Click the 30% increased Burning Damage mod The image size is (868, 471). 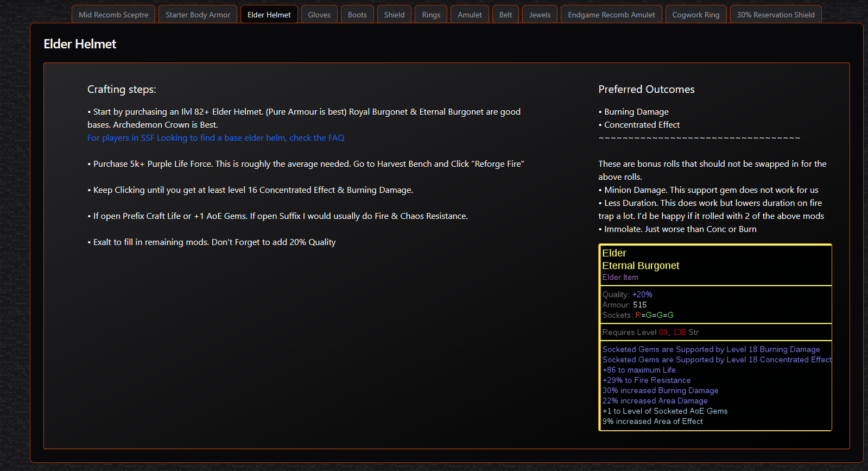(x=660, y=391)
